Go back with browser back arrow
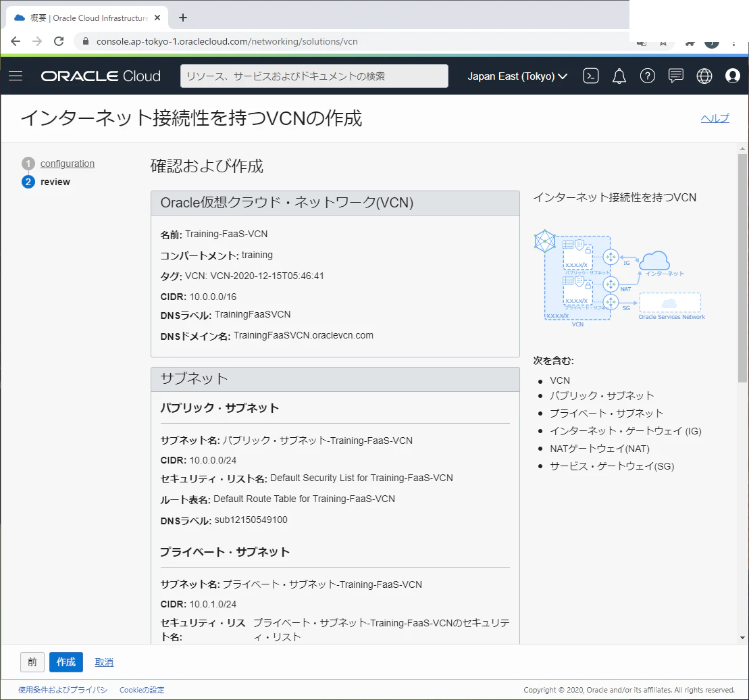Viewport: 749px width, 700px height. click(16, 41)
